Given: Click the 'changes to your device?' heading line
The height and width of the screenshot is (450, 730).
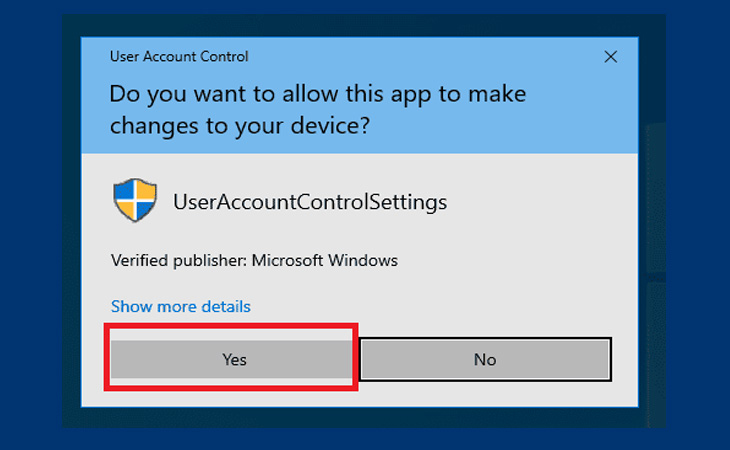Looking at the screenshot, I should pos(240,126).
